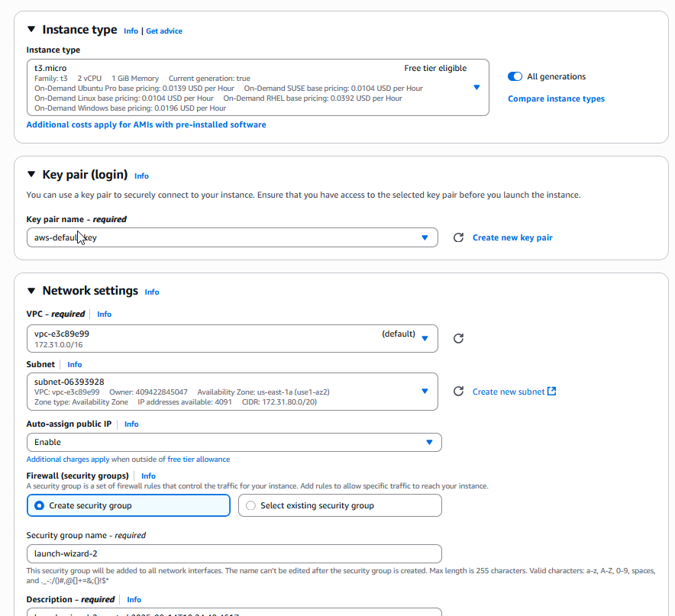Viewport: 675px width, 616px height.
Task: Click the Security group name field
Action: [234, 553]
